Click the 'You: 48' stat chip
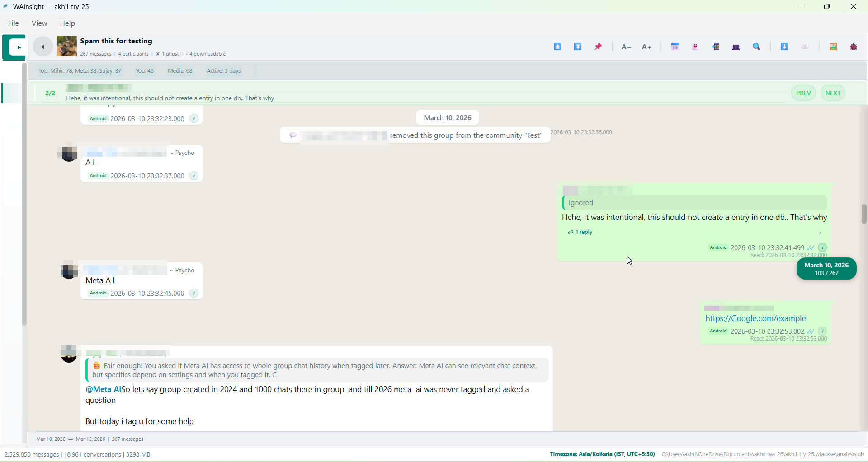The width and height of the screenshot is (868, 462). (145, 71)
